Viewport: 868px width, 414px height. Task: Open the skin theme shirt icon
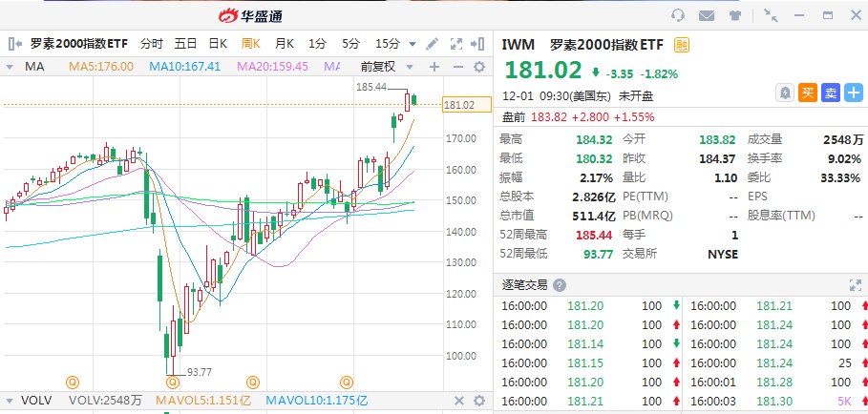click(x=734, y=15)
